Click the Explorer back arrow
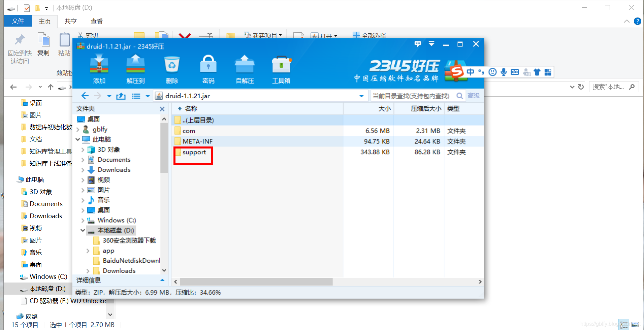This screenshot has height=330, width=644. point(13,87)
